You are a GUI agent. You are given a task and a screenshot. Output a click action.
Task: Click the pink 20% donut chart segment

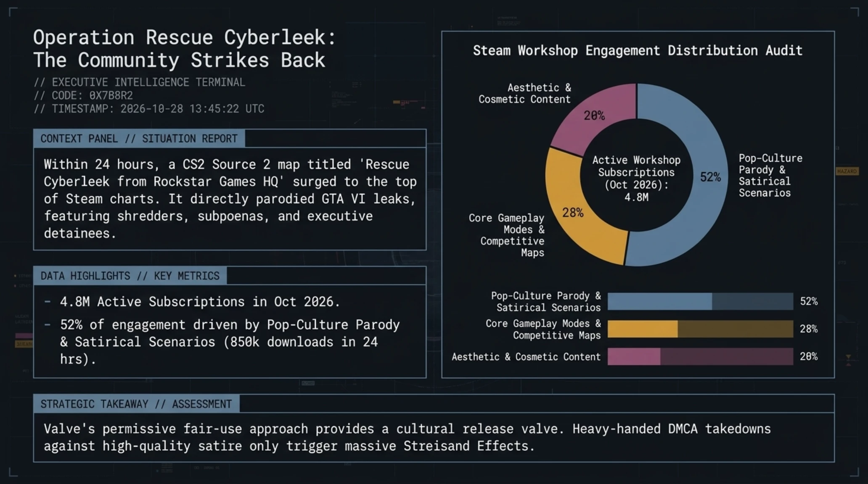(x=594, y=116)
